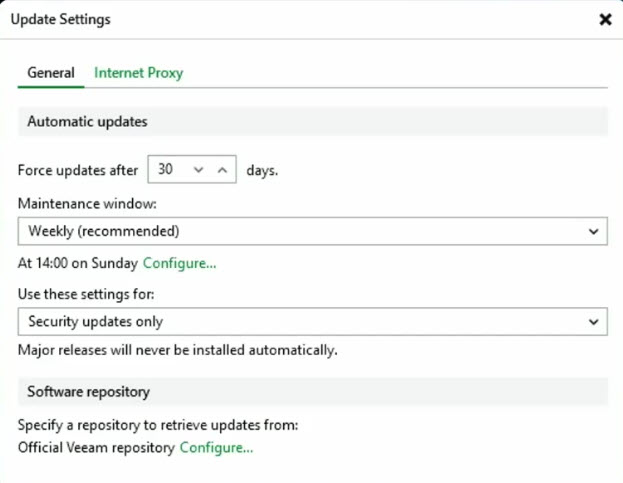
Task: Close the Update Settings dialog
Action: (x=605, y=19)
